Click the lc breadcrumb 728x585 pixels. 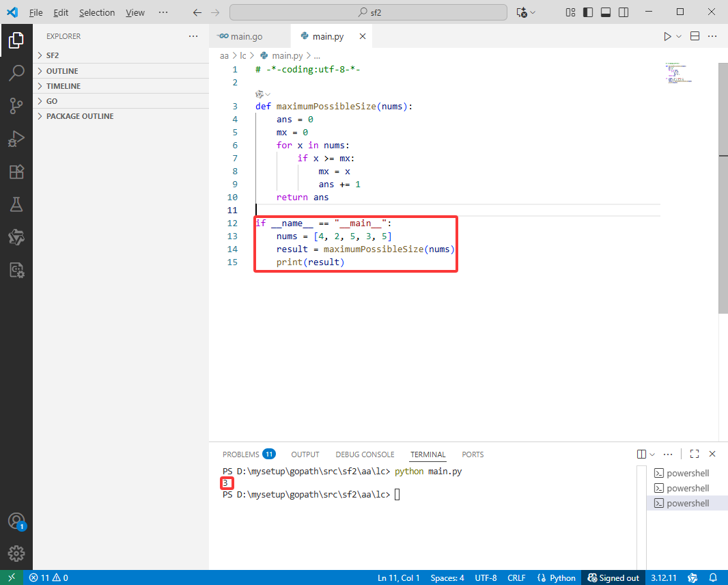[243, 56]
